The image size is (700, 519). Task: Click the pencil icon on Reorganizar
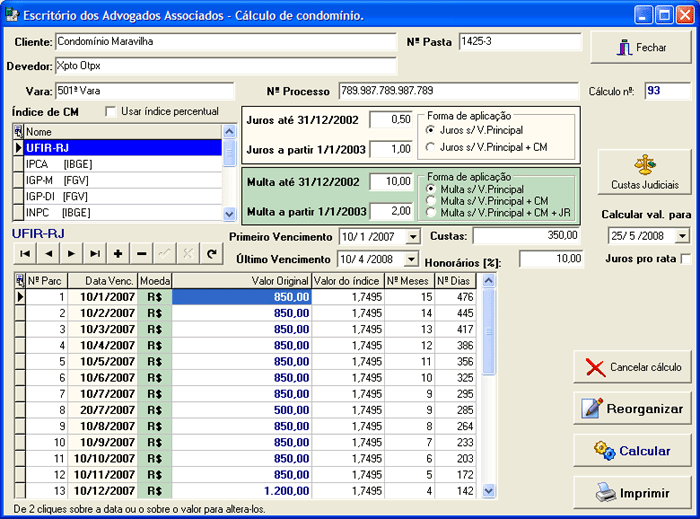click(592, 408)
